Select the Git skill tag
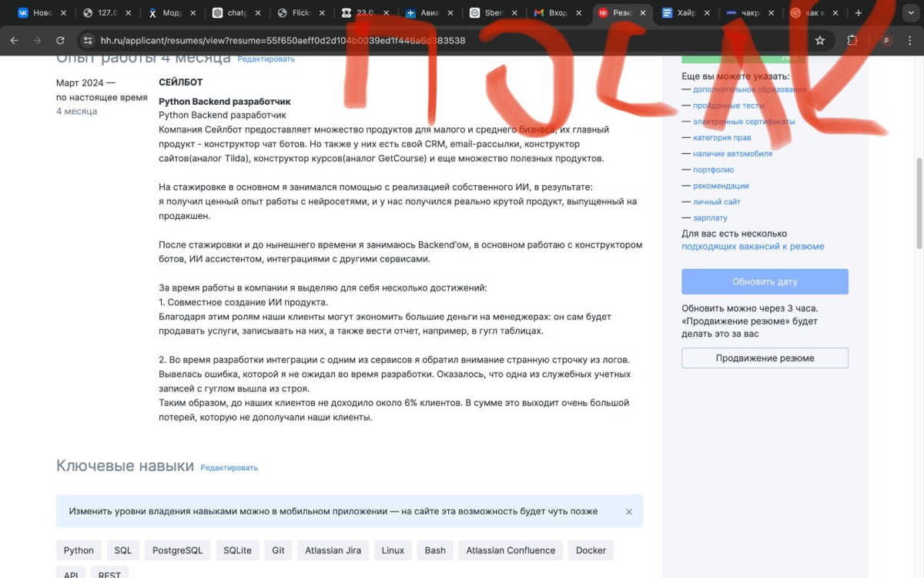924x578 pixels. (278, 550)
